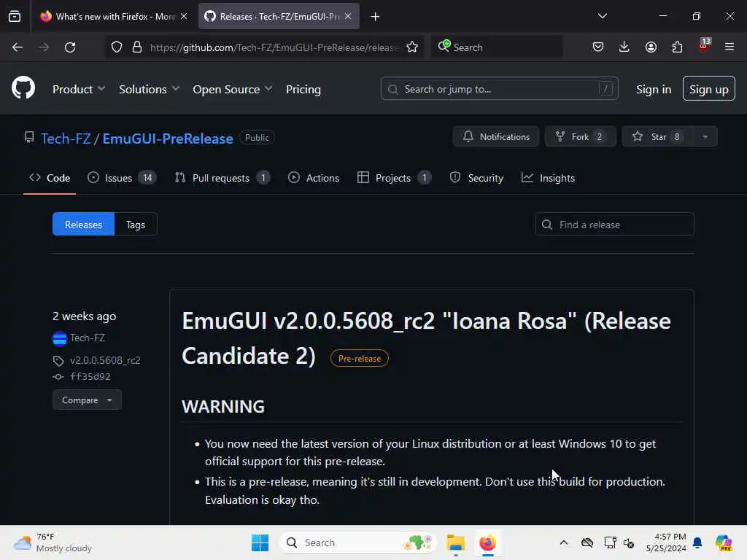Viewport: 747px width, 560px height.
Task: Open the Actions tab
Action: (314, 178)
